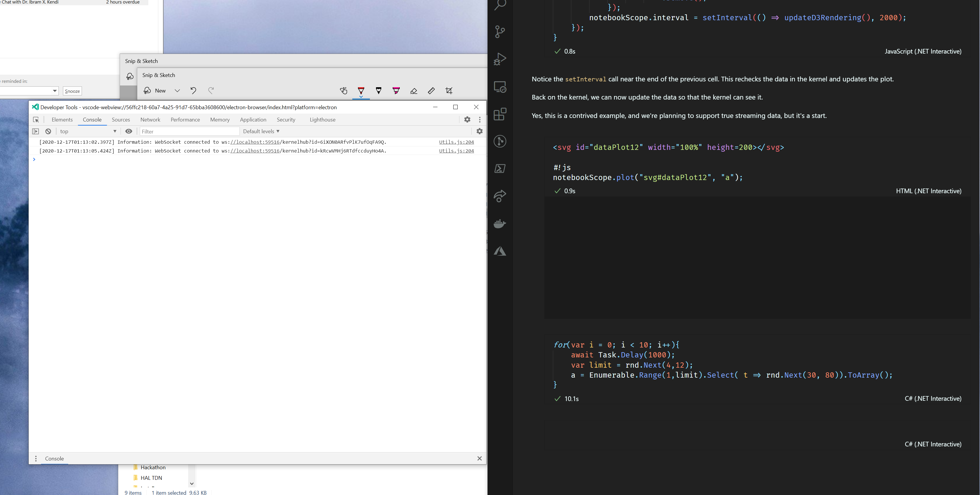Expand the New snip dropdown arrow
This screenshot has width=980, height=495.
coord(177,90)
